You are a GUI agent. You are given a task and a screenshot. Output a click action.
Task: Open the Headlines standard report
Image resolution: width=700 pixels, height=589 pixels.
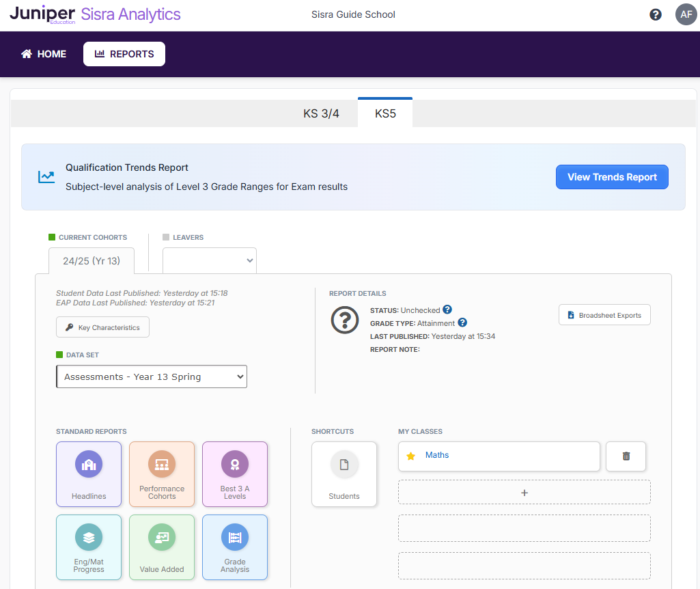pos(89,474)
